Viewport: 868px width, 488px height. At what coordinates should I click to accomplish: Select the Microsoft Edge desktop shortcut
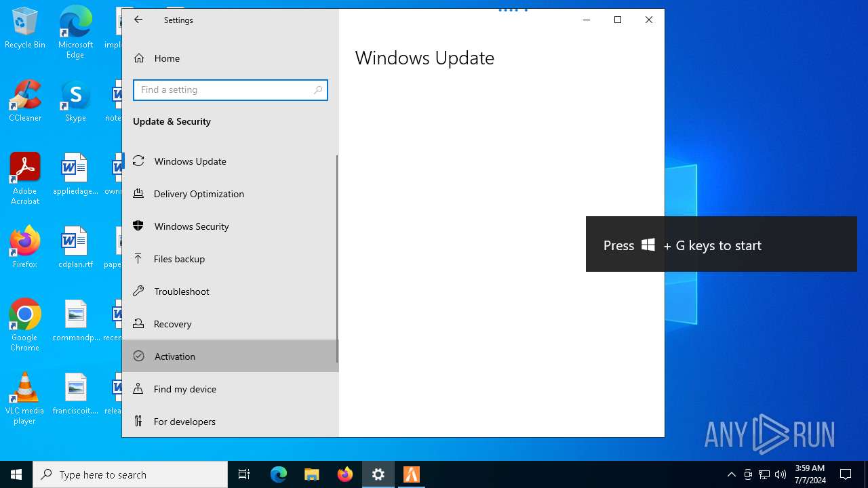click(x=75, y=33)
